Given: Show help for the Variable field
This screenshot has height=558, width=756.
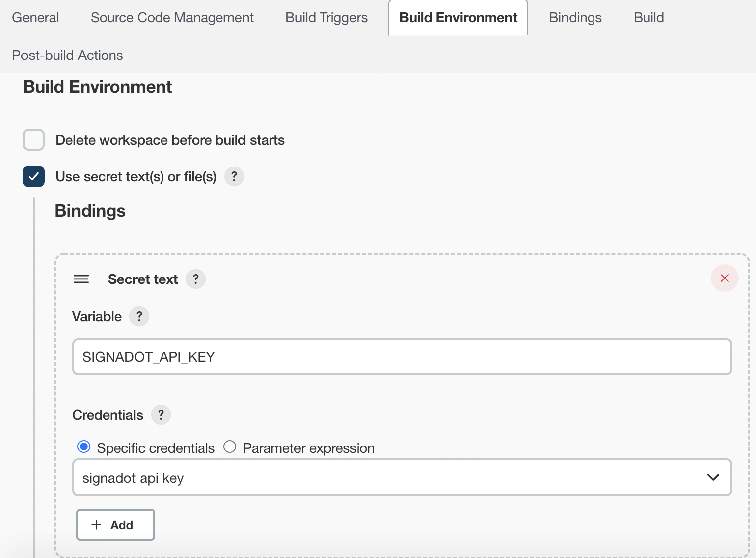Looking at the screenshot, I should coord(139,316).
